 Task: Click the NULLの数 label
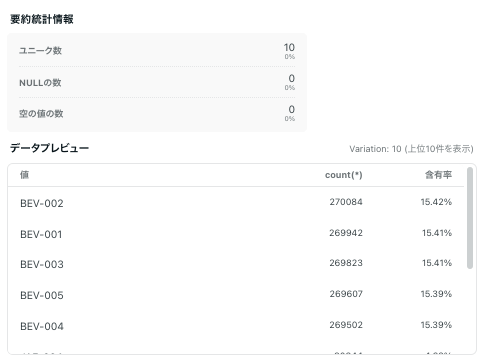[40, 83]
